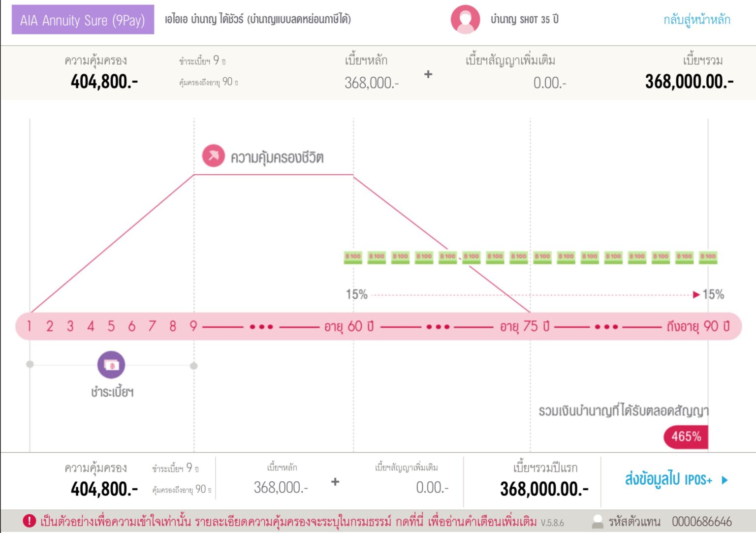Viewport: 756px width, 533px height.
Task: Click the 465% pink badge
Action: pyautogui.click(x=686, y=436)
